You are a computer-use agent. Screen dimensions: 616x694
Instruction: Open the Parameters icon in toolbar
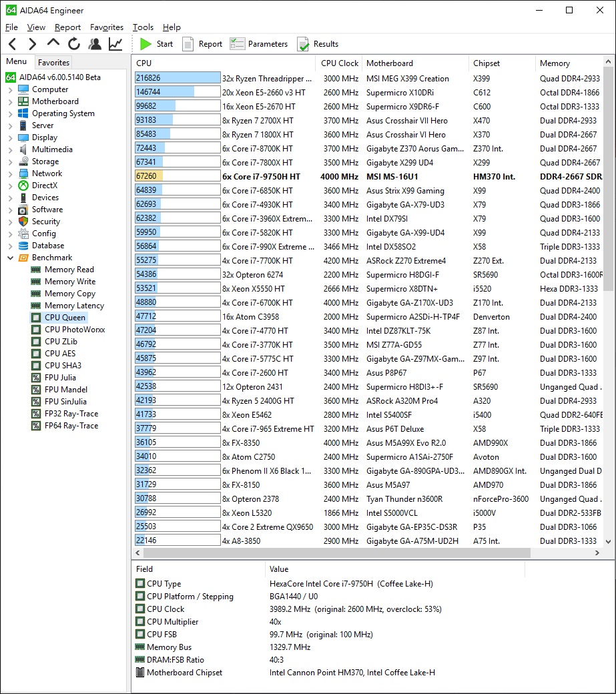pos(237,44)
